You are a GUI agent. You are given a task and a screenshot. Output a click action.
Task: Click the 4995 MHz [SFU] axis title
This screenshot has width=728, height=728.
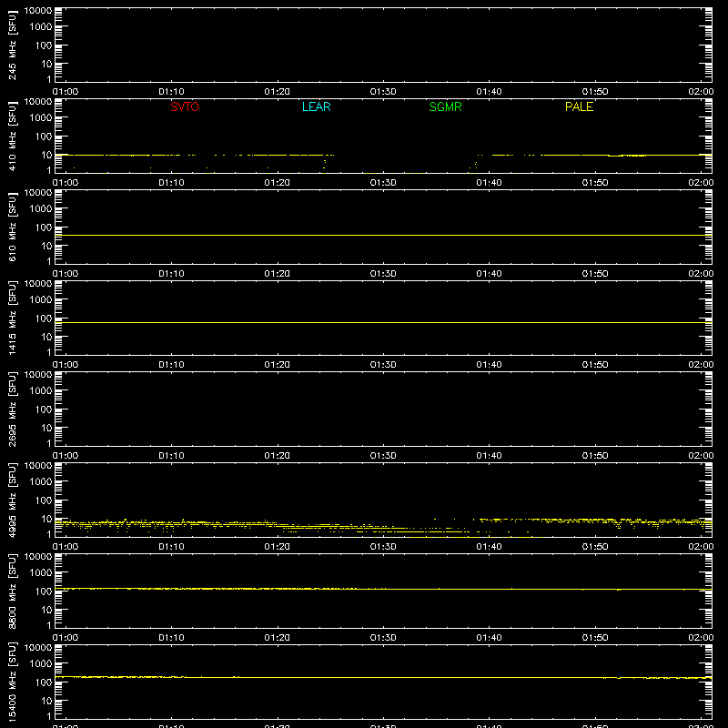point(12,500)
